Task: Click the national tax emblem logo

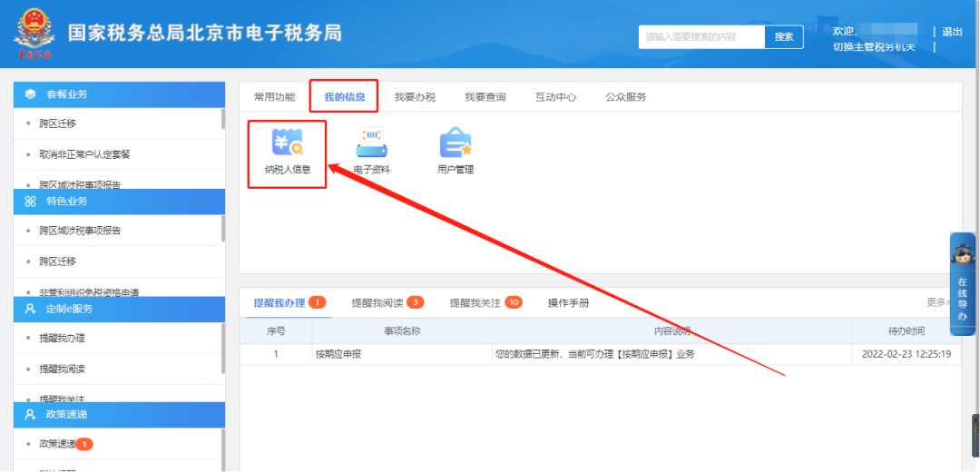Action: click(34, 34)
